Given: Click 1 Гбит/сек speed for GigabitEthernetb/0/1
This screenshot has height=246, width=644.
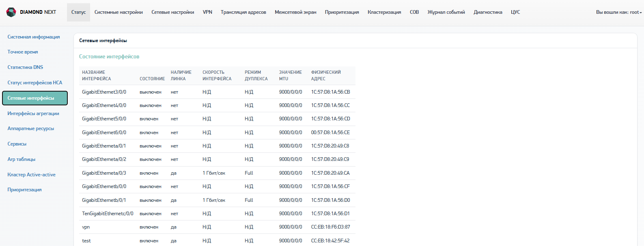Looking at the screenshot, I should click(214, 200).
